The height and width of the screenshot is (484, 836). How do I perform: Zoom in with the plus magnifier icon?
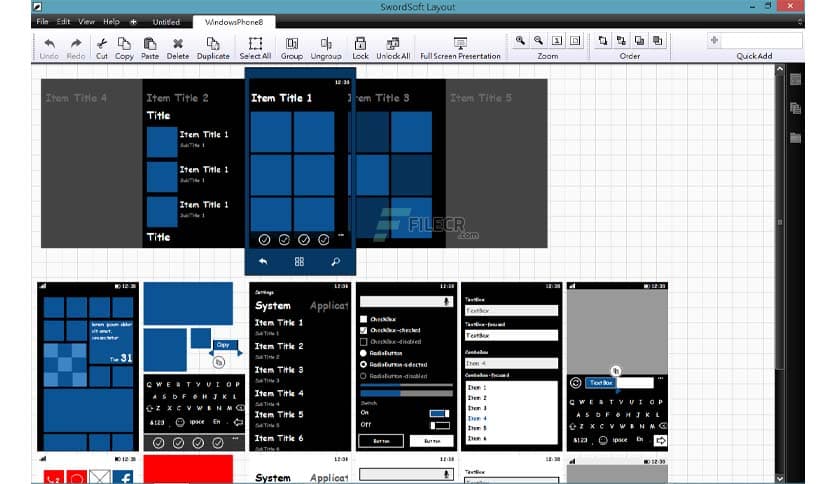click(520, 41)
